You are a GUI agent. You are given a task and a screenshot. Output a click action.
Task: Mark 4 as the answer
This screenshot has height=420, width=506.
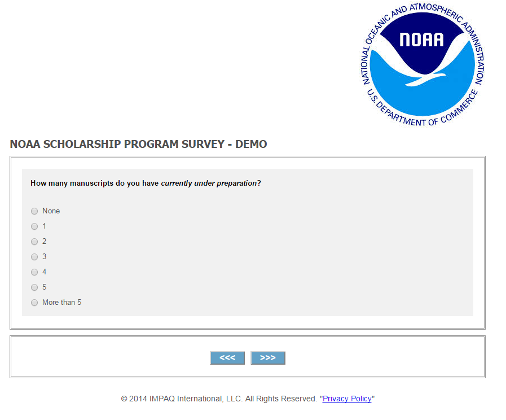coord(34,272)
